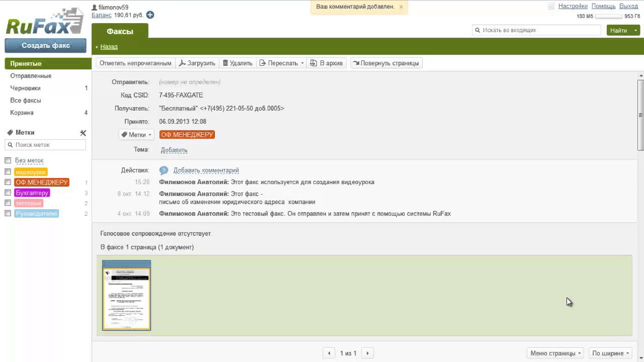
Task: Click the Выход link
Action: click(628, 7)
